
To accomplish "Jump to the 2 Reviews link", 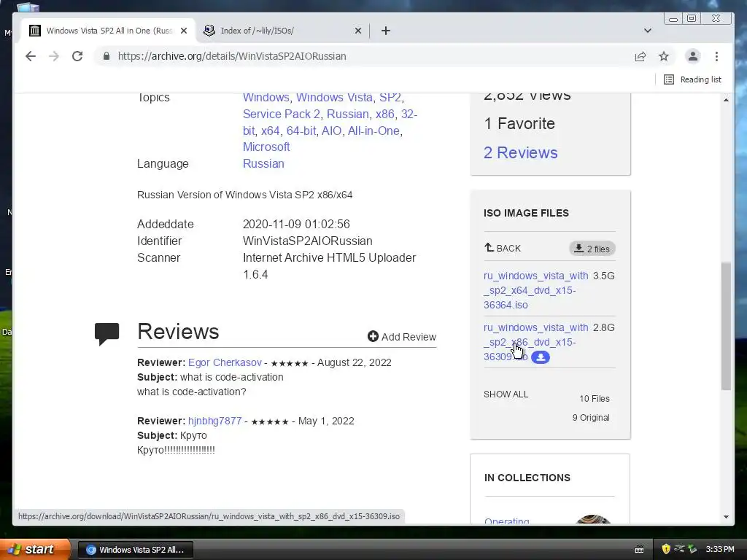I will point(520,153).
